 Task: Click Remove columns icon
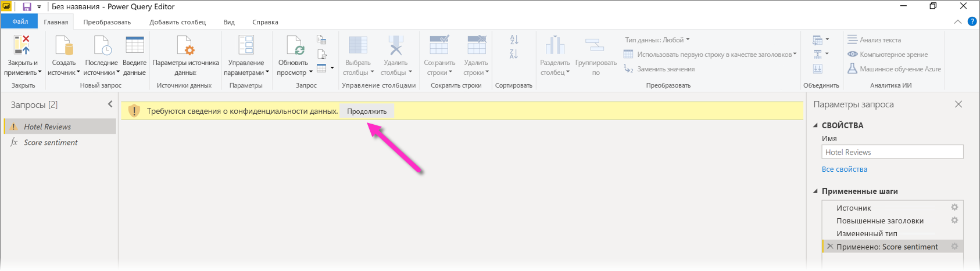[x=396, y=45]
